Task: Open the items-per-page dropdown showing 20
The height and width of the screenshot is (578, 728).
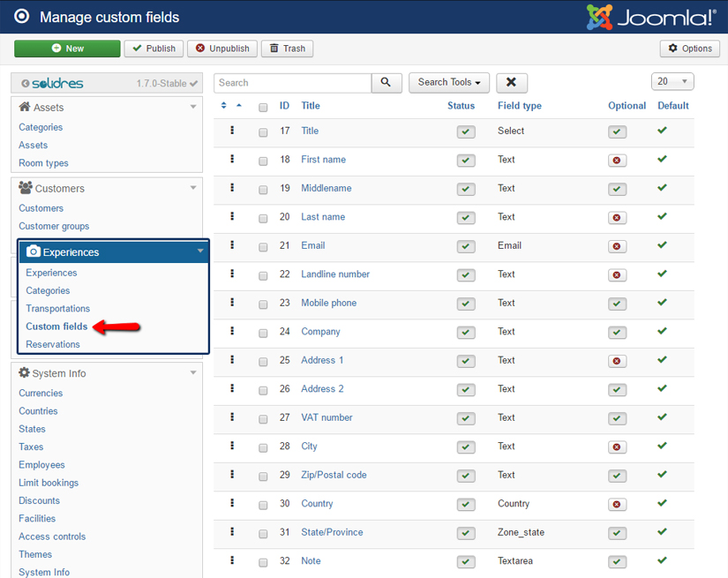Action: tap(672, 80)
